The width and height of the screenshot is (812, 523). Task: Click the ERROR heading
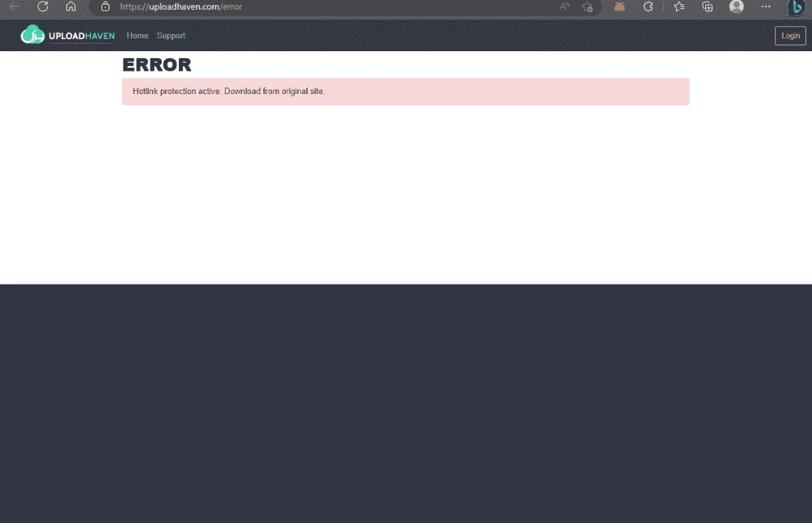click(x=157, y=65)
